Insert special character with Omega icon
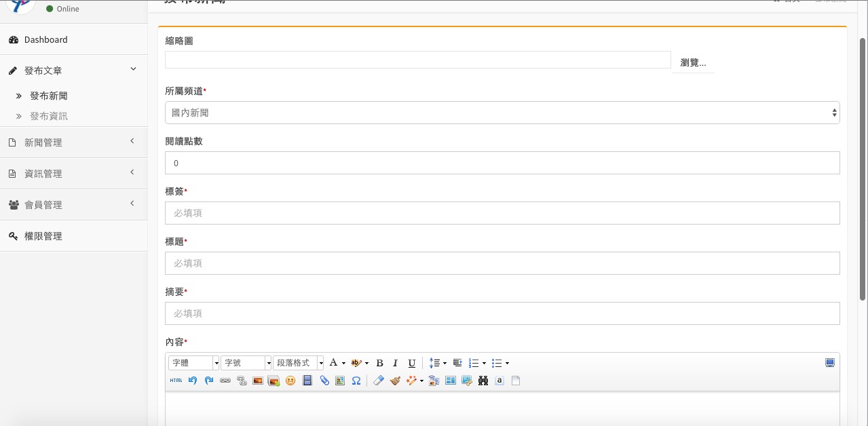Screen dimensions: 868x426 click(x=356, y=381)
